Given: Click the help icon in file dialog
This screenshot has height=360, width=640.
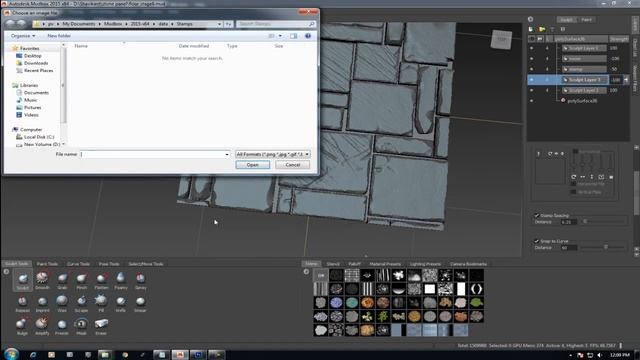Looking at the screenshot, I should coord(308,36).
